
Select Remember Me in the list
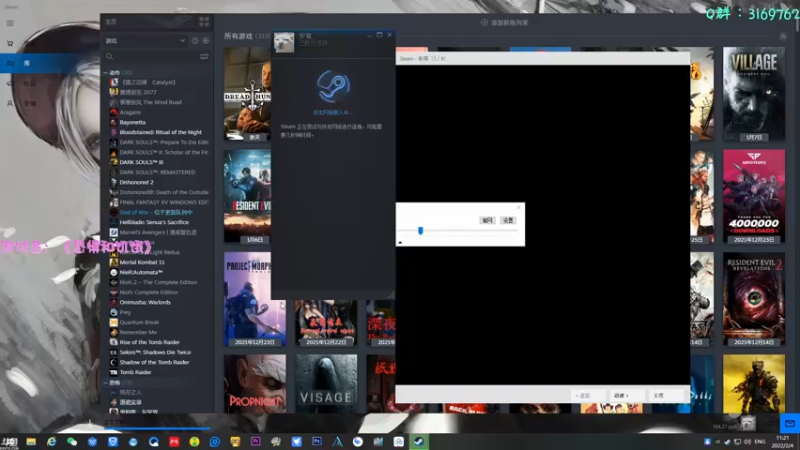(x=138, y=332)
